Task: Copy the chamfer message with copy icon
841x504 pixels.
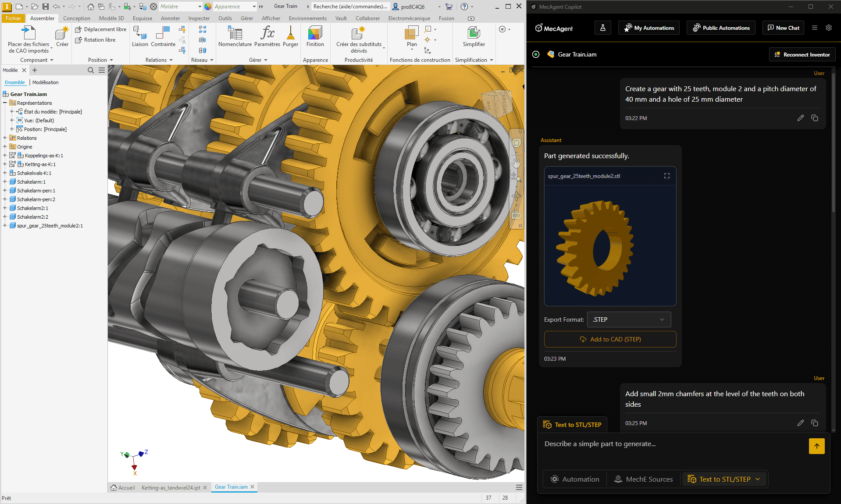Action: click(814, 423)
